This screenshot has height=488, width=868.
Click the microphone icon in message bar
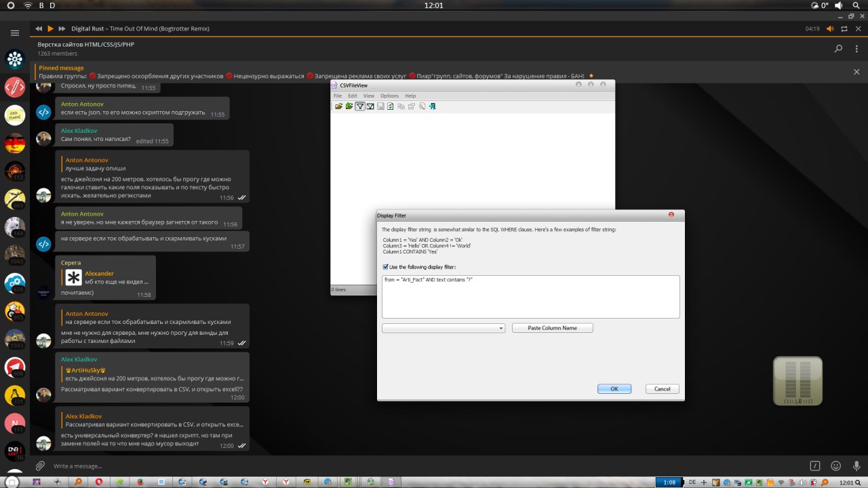click(x=856, y=466)
